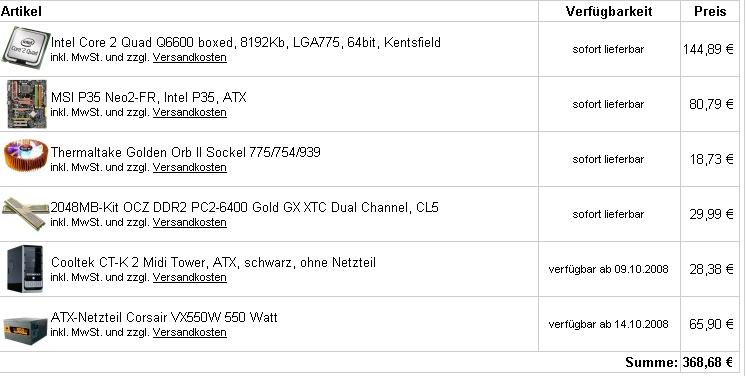Click Versandkosten link under Thermaltake Golden Orb
This screenshot has width=747, height=376.
pyautogui.click(x=190, y=168)
